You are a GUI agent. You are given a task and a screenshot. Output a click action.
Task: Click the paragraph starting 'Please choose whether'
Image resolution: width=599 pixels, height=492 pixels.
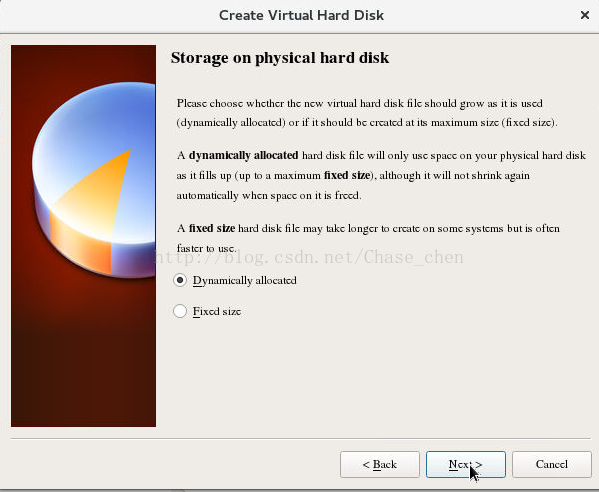pos(367,113)
